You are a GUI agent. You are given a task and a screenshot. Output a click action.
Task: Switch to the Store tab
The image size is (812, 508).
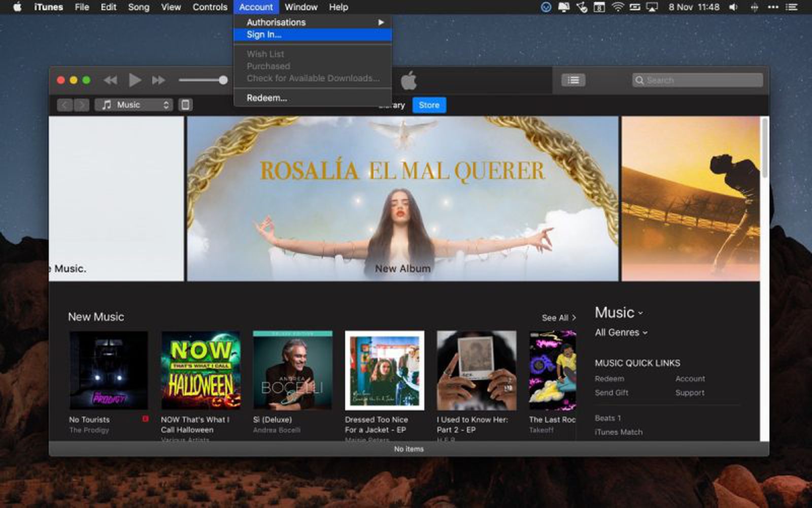click(x=429, y=105)
